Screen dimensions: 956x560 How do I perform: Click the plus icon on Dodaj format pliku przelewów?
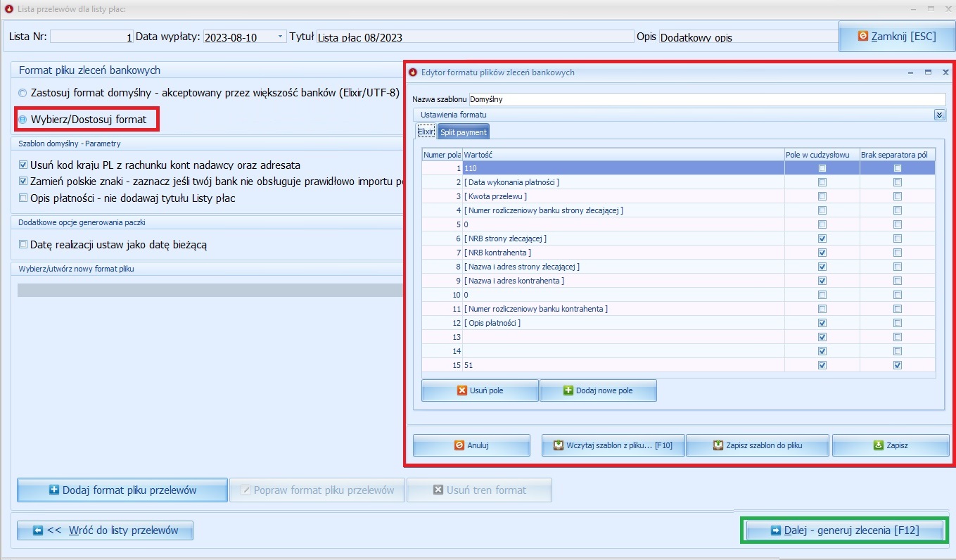[54, 490]
